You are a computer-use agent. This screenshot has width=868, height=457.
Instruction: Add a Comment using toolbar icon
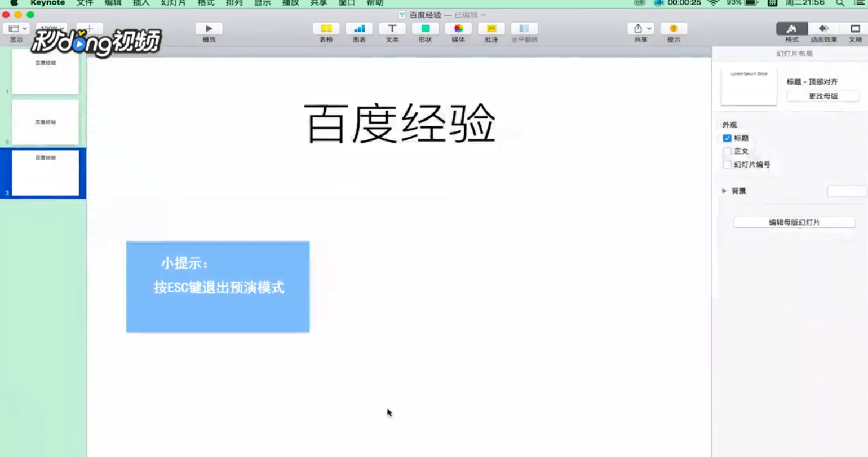491,29
